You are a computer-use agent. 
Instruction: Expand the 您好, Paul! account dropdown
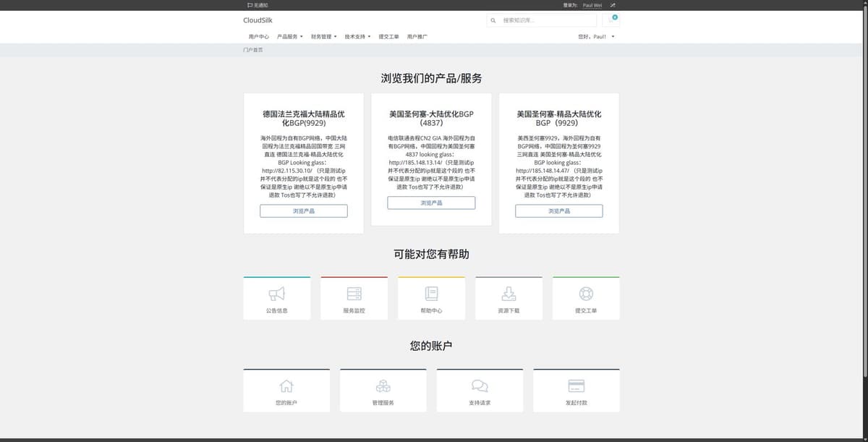(x=597, y=36)
